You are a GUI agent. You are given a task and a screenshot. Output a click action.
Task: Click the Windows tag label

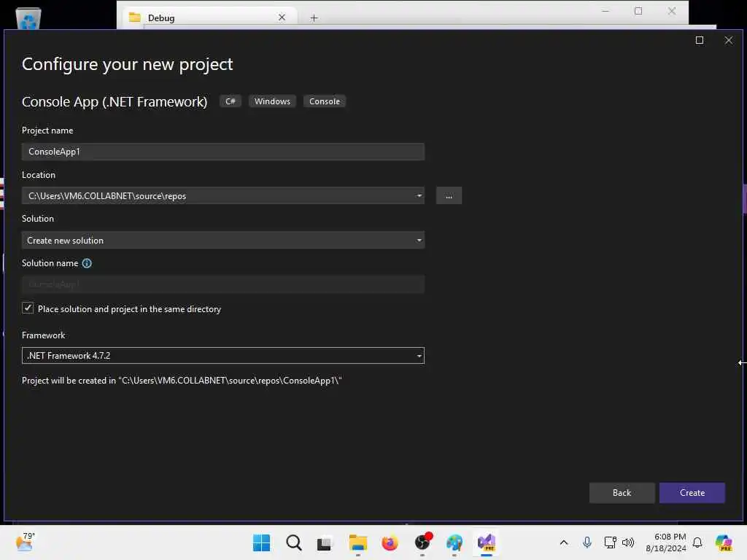click(272, 101)
